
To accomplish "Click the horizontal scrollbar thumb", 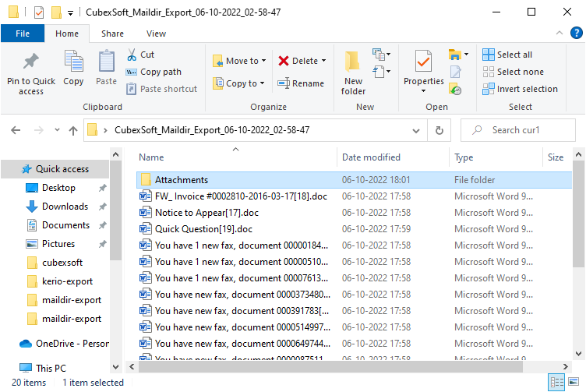I will click(330, 367).
